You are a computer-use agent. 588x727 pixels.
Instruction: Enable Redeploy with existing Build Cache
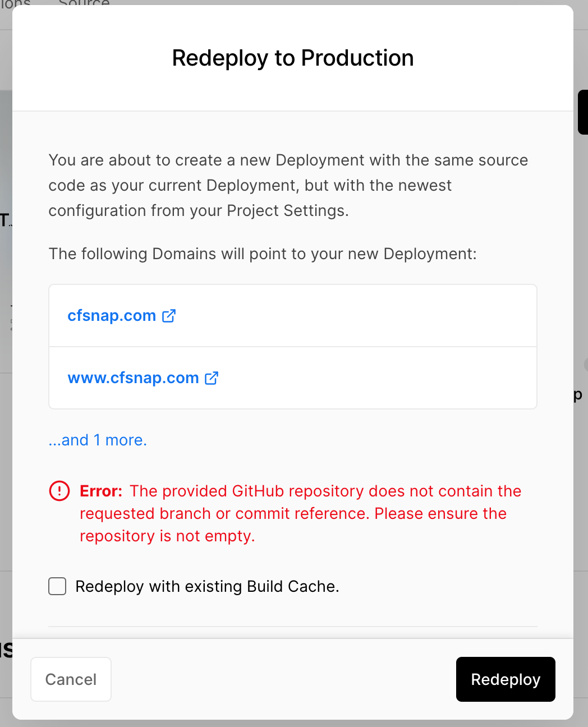click(57, 586)
